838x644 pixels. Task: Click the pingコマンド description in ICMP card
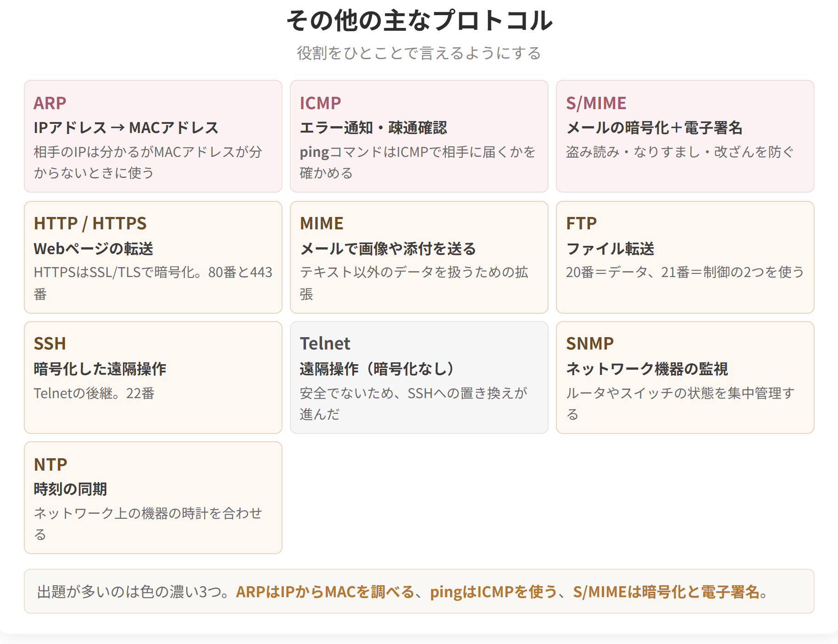[x=417, y=162]
